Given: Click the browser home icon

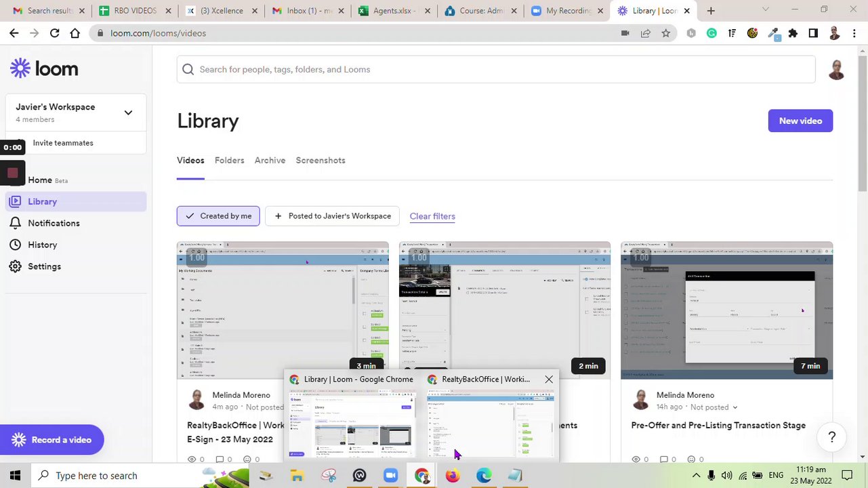Looking at the screenshot, I should click(x=75, y=33).
